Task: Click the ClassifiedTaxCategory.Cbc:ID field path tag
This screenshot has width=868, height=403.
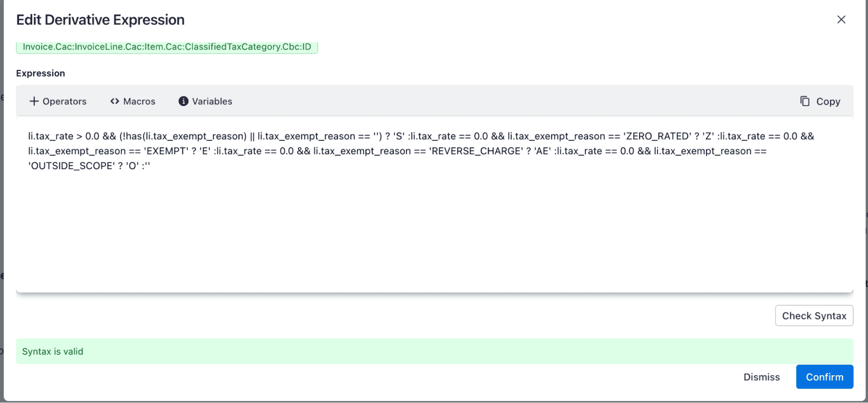Action: (x=167, y=47)
